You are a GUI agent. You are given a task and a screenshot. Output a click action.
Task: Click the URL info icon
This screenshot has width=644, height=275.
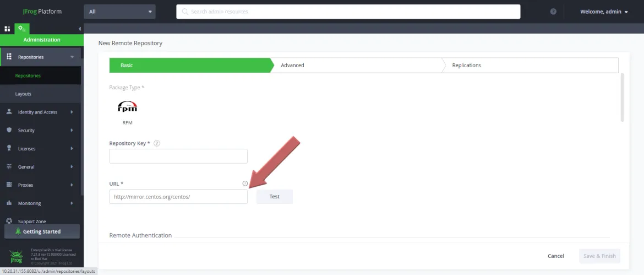pos(245,184)
